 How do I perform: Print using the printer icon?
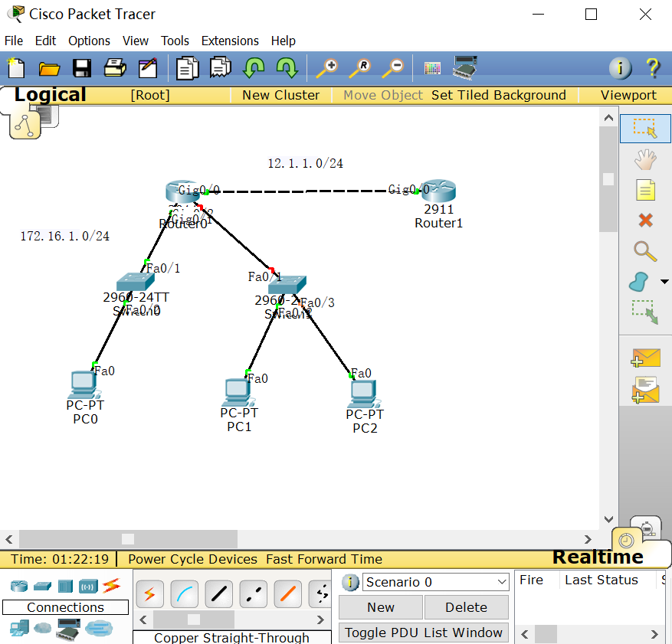115,67
